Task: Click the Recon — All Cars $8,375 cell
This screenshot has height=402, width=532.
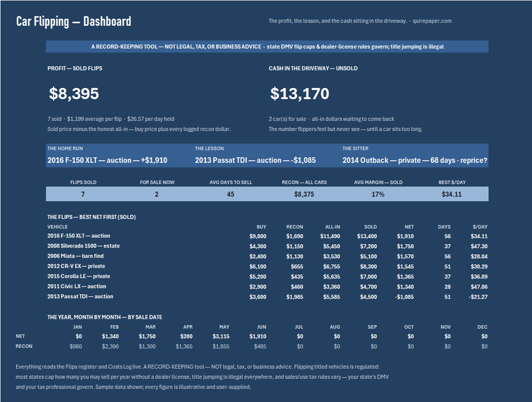Action: point(304,194)
